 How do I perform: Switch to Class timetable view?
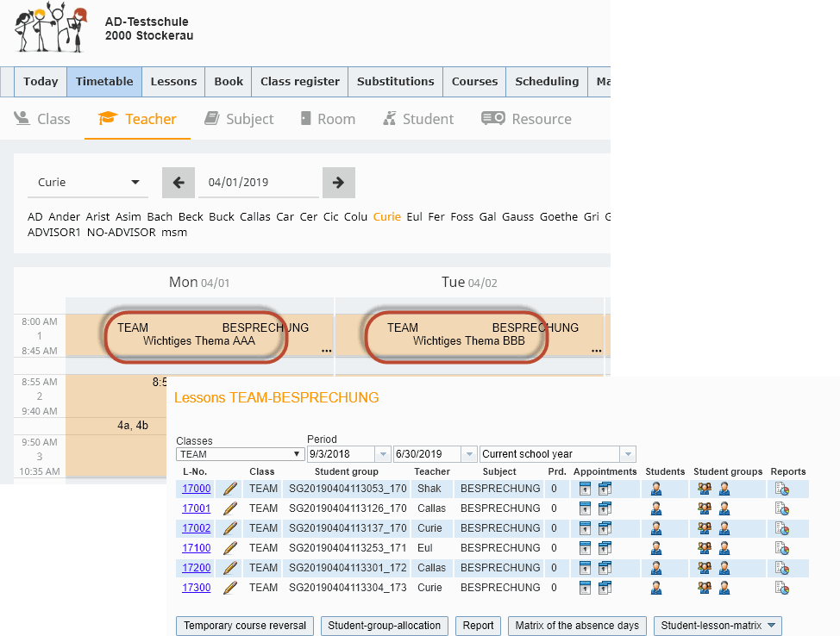42,119
